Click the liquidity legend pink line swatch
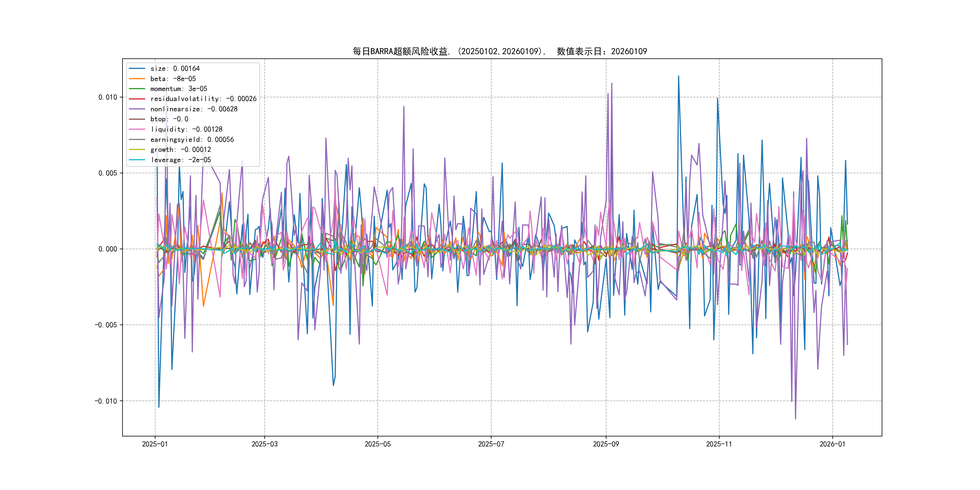The width and height of the screenshot is (980, 490). tap(137, 129)
